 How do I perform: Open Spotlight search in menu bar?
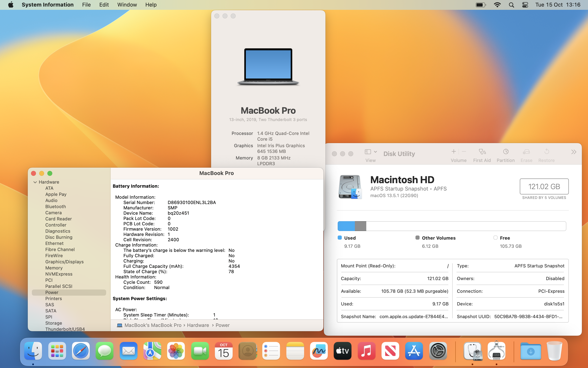511,5
